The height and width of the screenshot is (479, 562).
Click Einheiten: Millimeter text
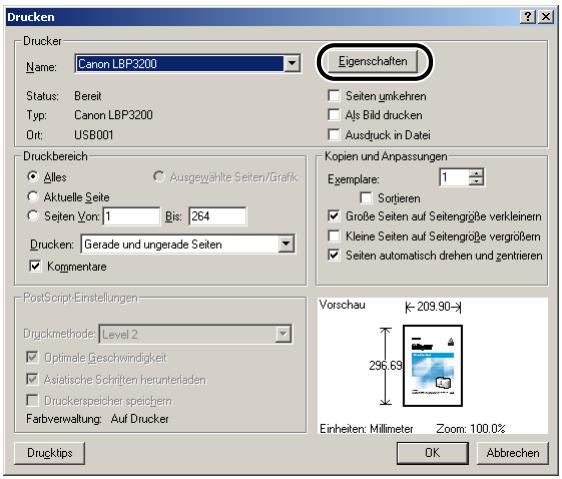tap(366, 429)
